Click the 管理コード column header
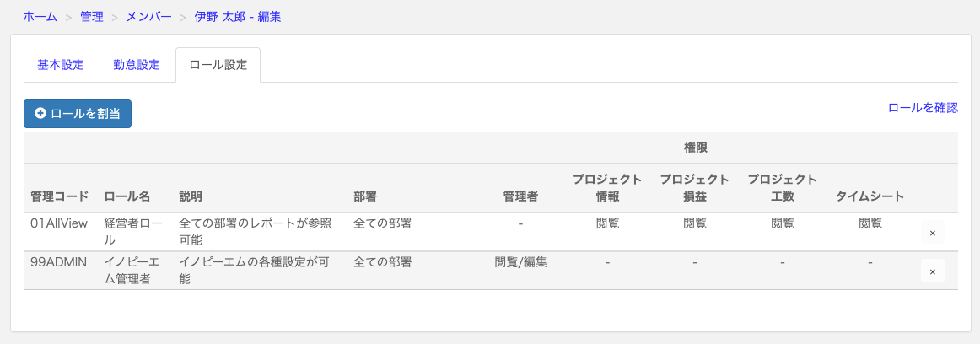The width and height of the screenshot is (980, 344). click(x=59, y=196)
